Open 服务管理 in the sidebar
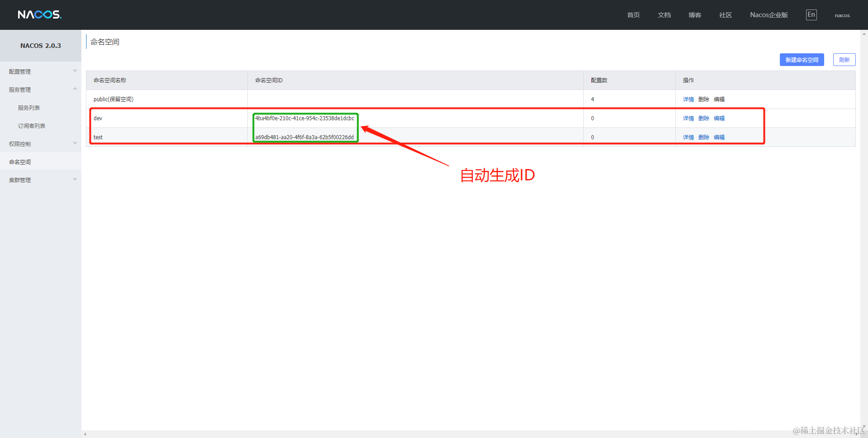 20,89
